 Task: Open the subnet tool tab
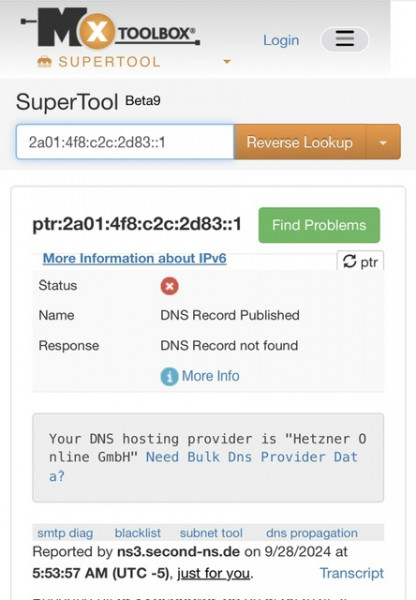(x=211, y=533)
